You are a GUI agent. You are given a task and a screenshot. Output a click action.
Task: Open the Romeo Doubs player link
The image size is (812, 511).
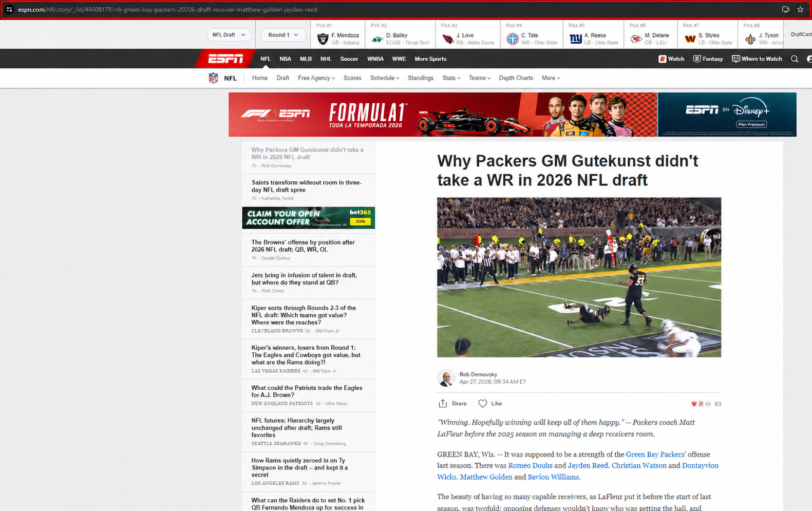[x=530, y=466]
